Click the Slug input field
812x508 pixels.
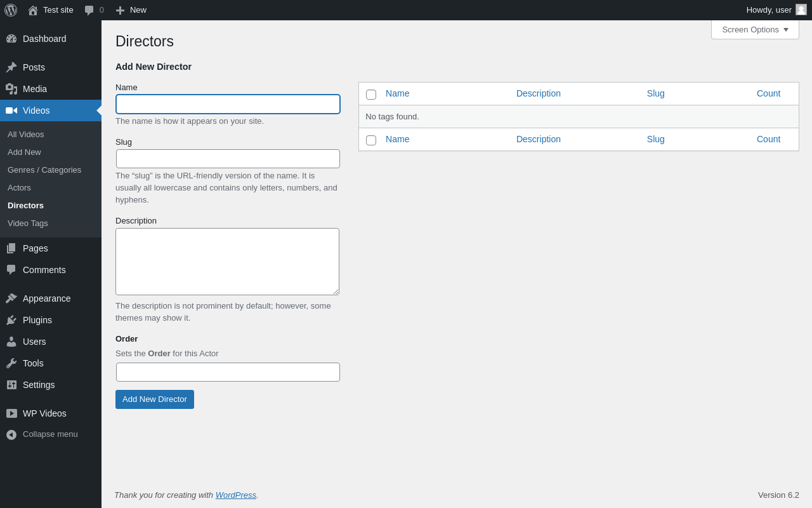[x=228, y=159]
